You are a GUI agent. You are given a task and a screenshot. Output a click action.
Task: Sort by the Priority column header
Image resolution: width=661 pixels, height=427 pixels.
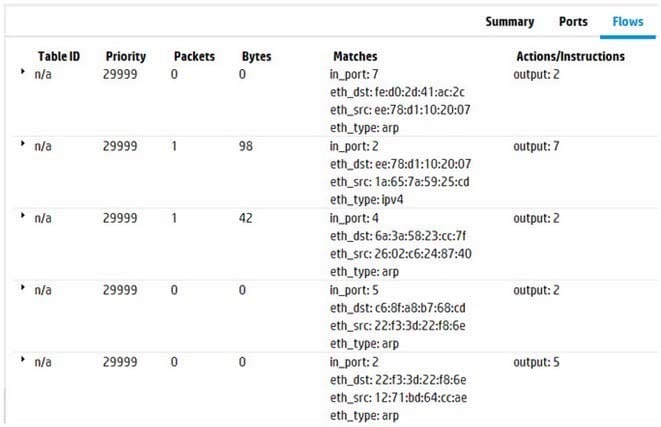[125, 56]
